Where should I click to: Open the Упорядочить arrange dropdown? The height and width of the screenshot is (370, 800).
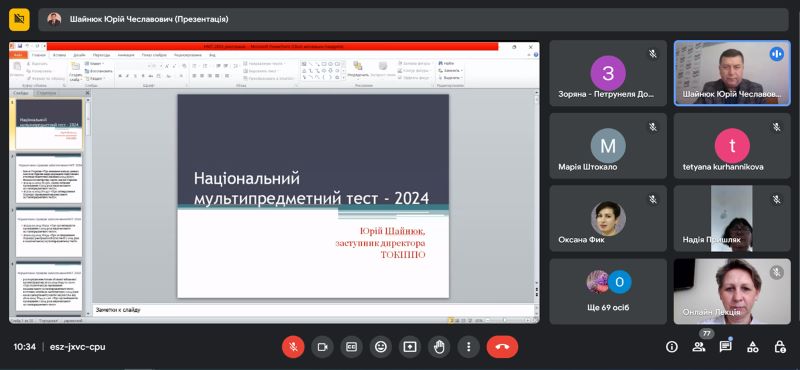click(x=358, y=69)
